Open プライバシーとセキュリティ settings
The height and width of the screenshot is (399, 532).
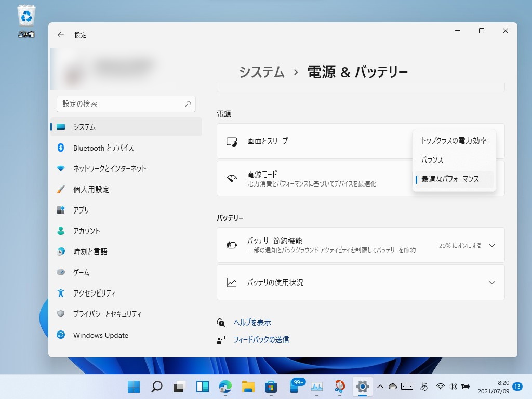point(108,314)
